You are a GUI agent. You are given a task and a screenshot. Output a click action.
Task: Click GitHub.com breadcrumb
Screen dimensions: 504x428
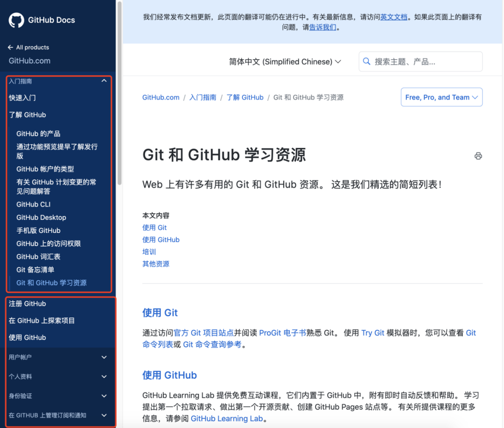tap(161, 98)
